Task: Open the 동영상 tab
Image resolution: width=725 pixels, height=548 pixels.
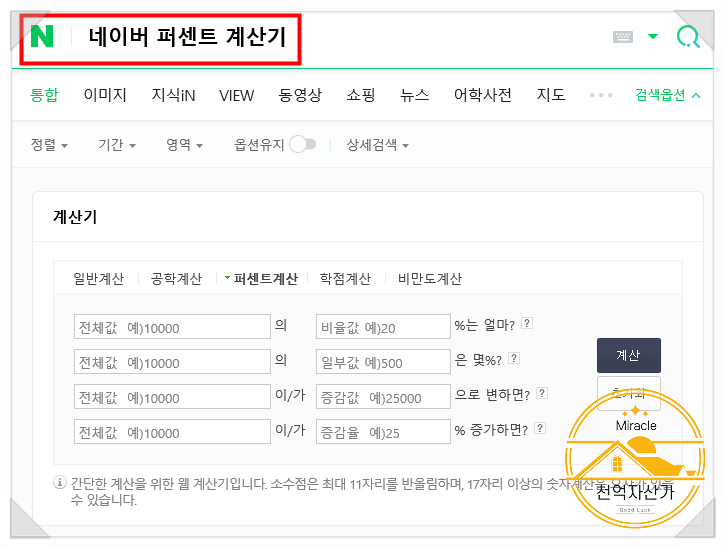Action: point(300,95)
